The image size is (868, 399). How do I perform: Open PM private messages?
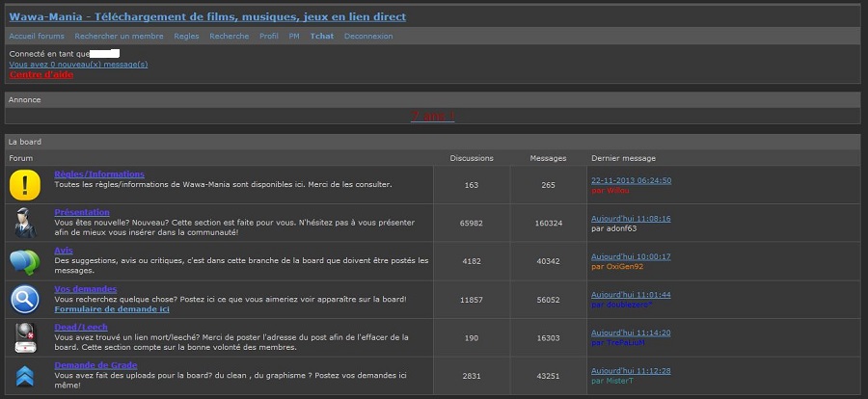pos(294,36)
